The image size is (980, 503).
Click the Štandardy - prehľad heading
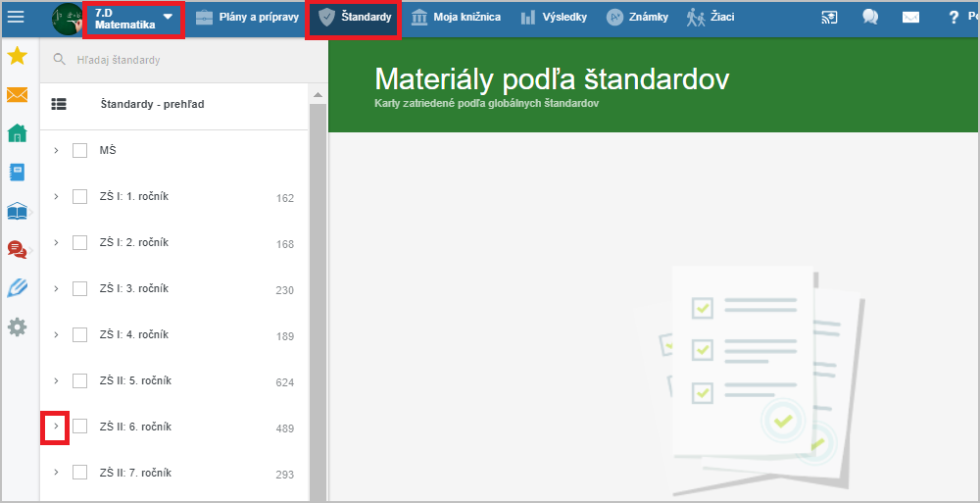(153, 105)
